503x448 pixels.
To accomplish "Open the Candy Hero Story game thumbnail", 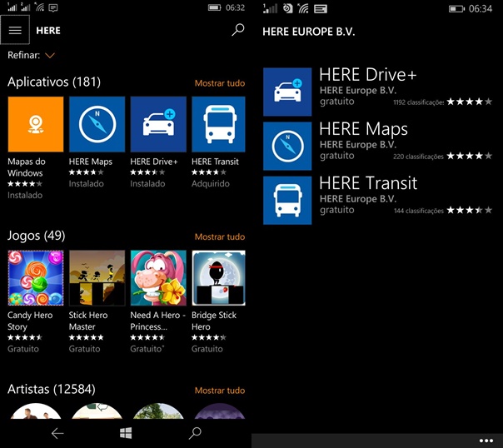I will coord(36,278).
